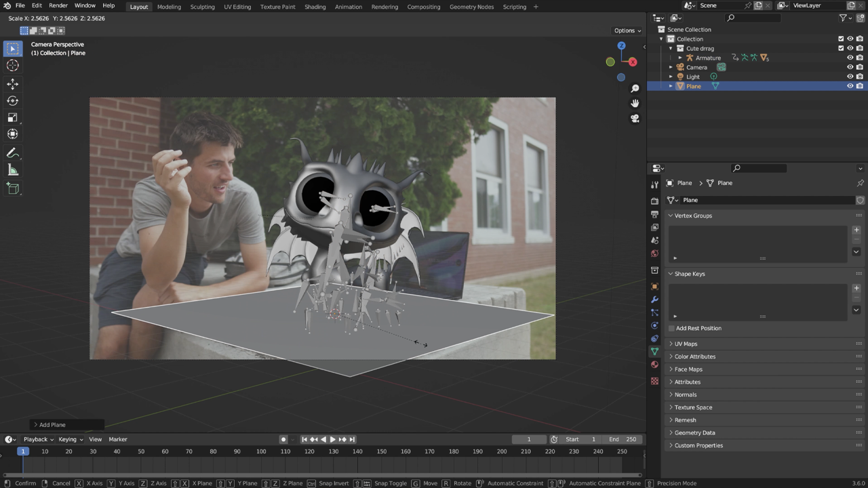Activate the Cursor tool
This screenshot has width=868, height=488.
(x=12, y=66)
